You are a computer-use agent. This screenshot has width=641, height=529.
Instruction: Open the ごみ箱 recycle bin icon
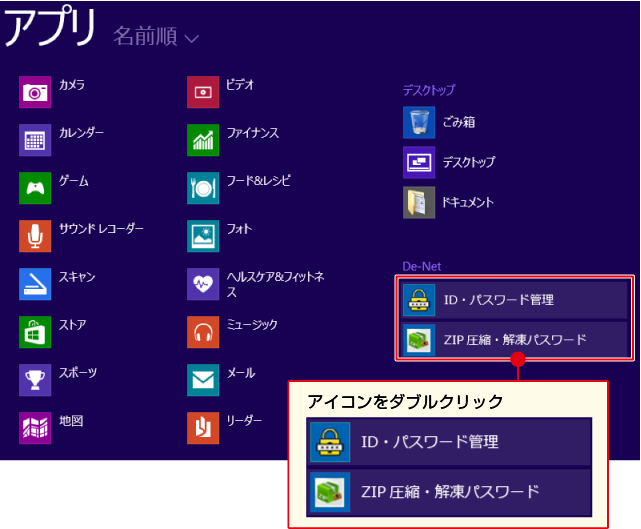(x=419, y=123)
